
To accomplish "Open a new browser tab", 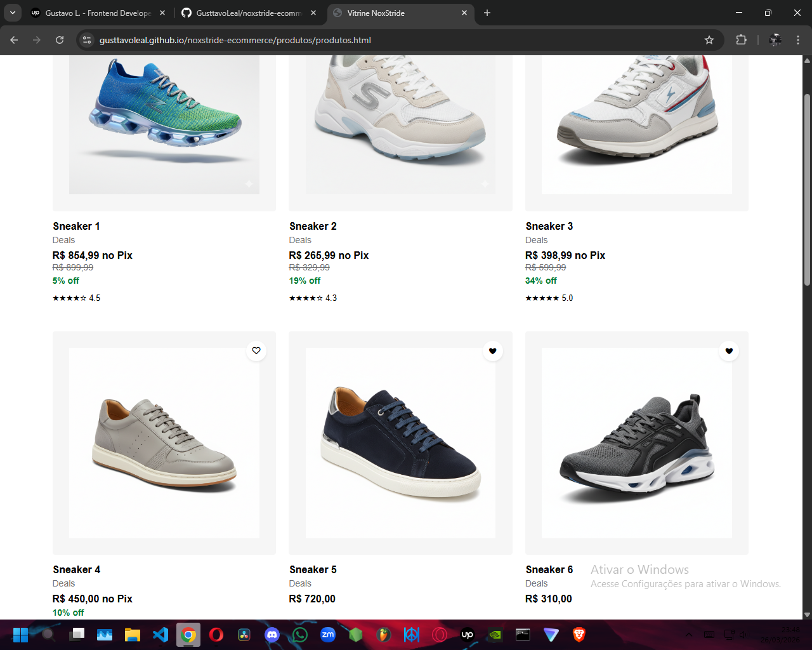I will [487, 13].
